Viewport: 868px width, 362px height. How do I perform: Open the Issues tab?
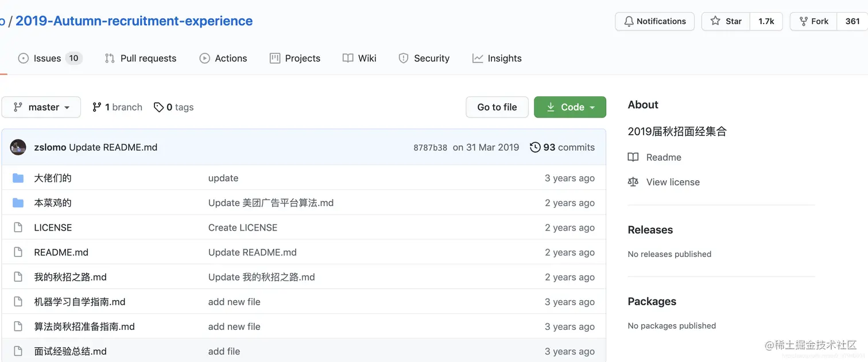[50, 58]
